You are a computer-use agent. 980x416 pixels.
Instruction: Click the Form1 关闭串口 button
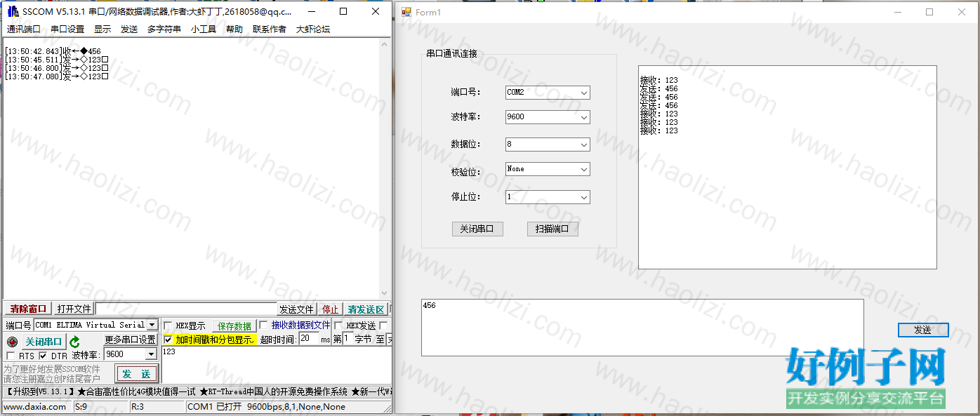point(477,229)
